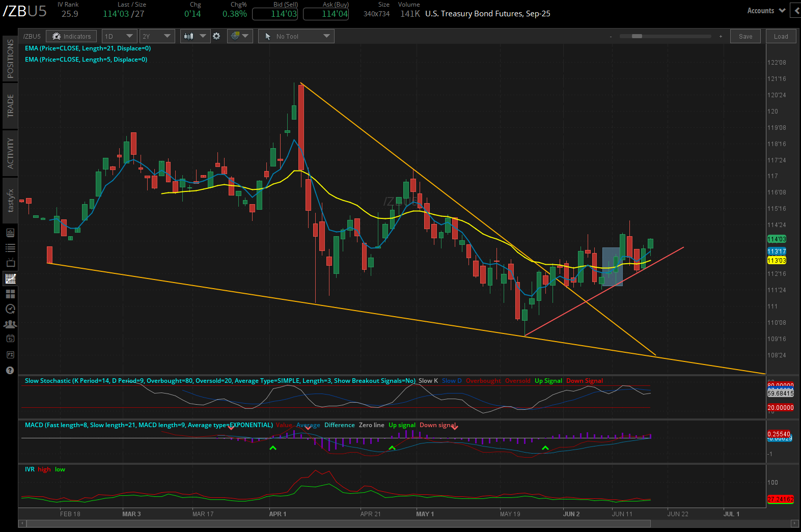801x532 pixels.
Task: Click the /ZBU5 symbol header
Action: pos(25,11)
